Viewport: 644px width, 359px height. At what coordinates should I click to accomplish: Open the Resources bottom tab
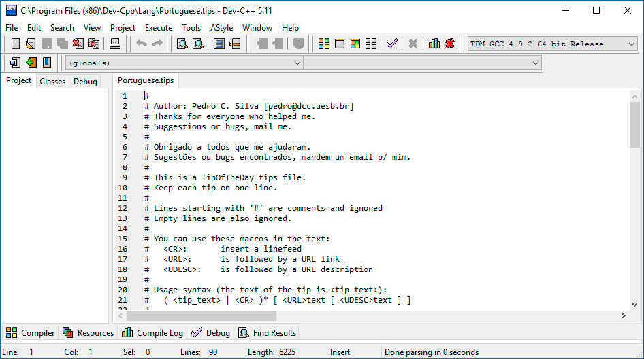tap(88, 332)
